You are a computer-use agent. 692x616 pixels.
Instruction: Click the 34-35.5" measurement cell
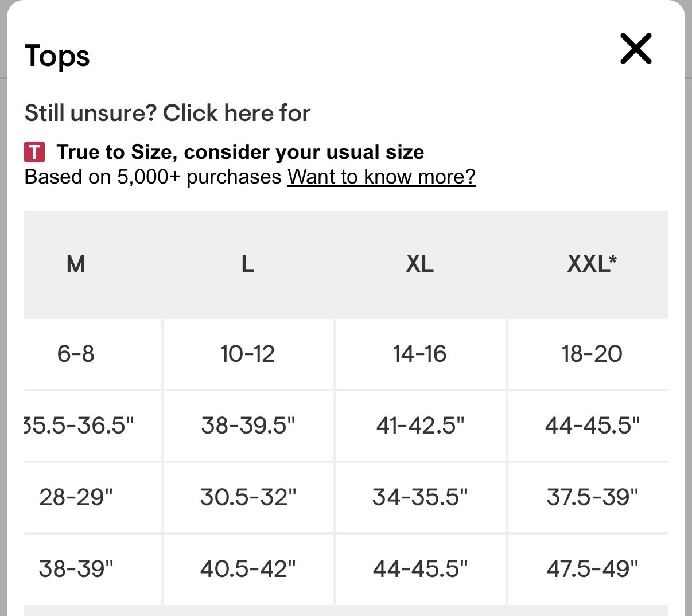point(420,497)
